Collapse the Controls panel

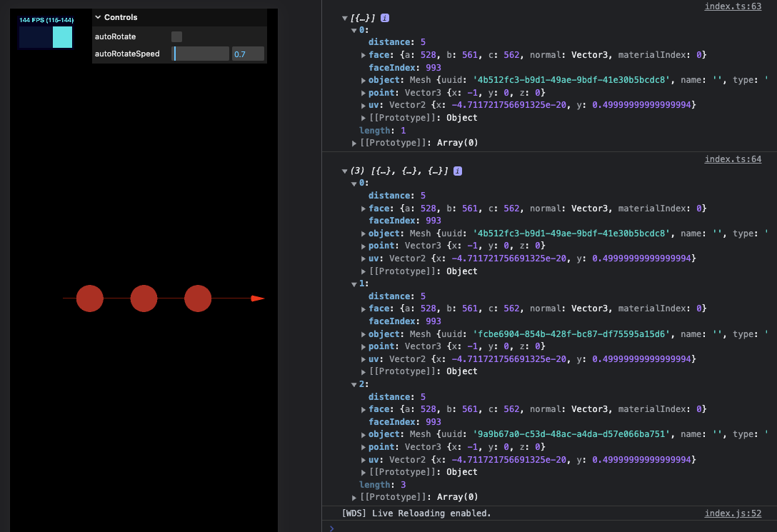click(x=99, y=17)
